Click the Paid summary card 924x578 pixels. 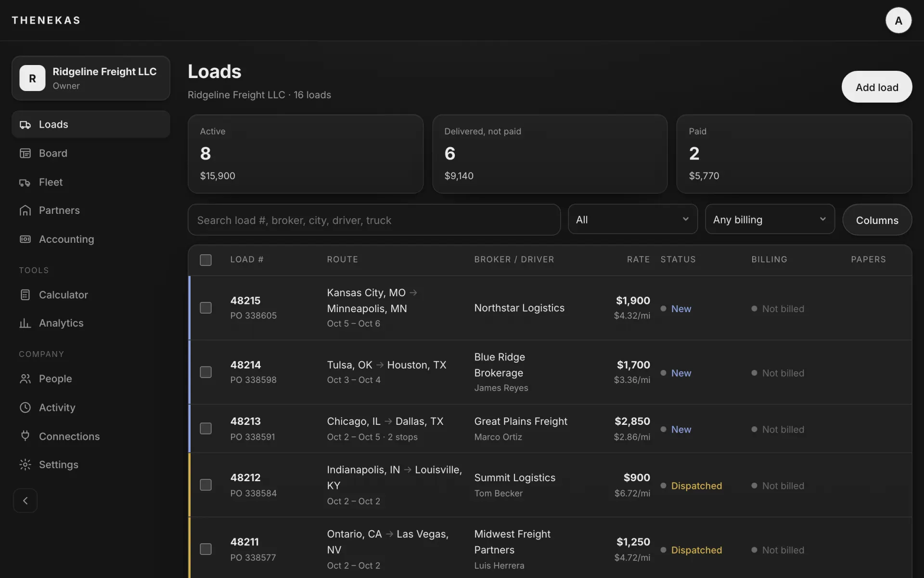794,154
